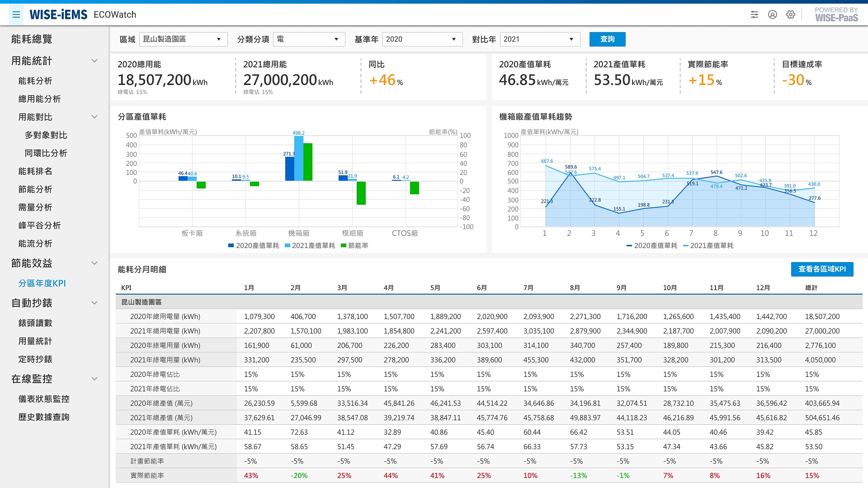Click the WISE-iEMS logo
This screenshot has height=488, width=868.
coord(58,14)
